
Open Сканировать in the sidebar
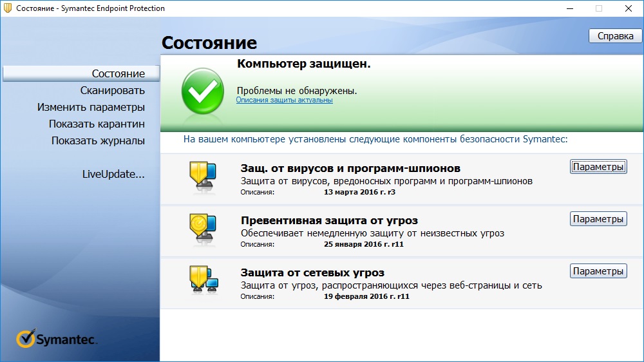pos(113,90)
